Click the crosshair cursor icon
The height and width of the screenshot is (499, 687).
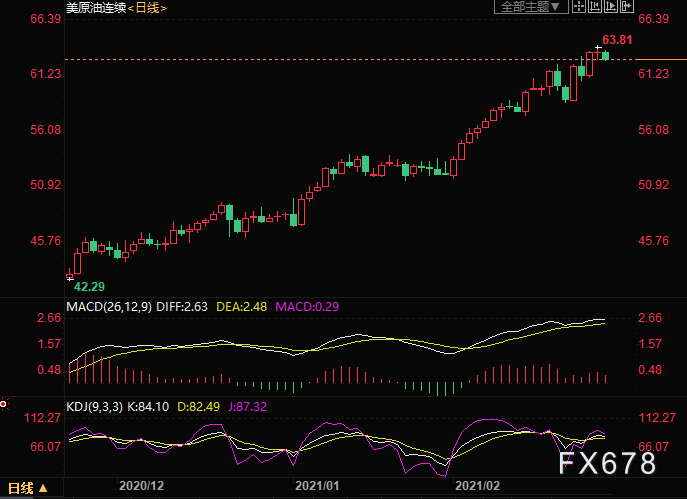579,6
